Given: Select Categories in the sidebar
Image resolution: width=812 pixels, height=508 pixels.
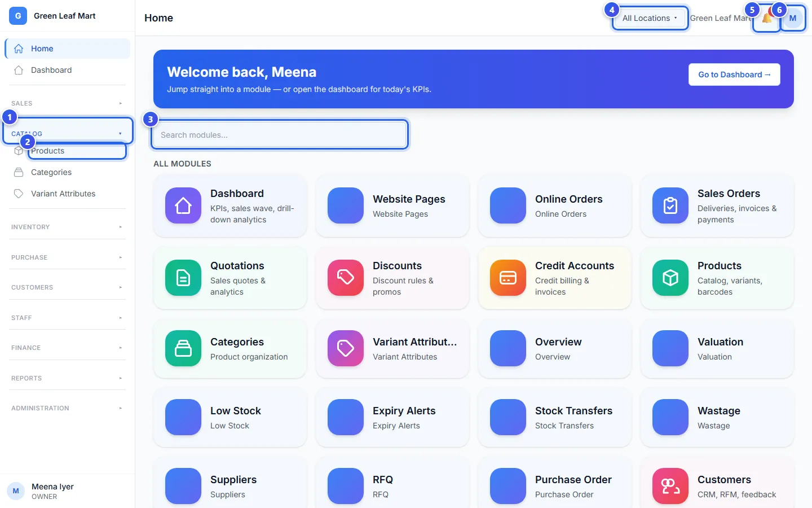Looking at the screenshot, I should pos(67,172).
